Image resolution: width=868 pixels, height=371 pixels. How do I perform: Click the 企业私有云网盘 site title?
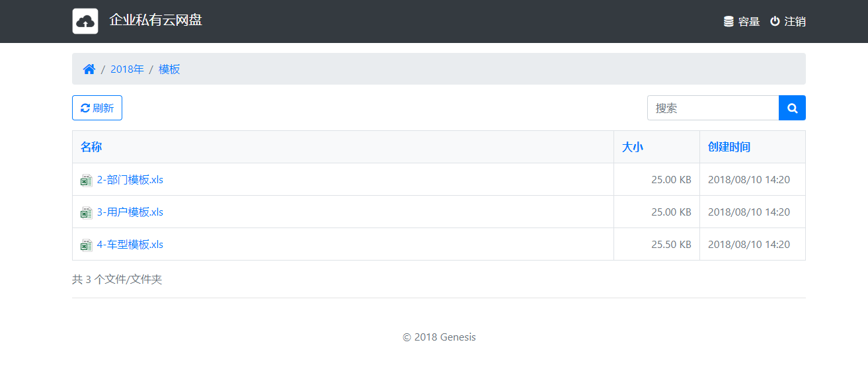[x=155, y=20]
